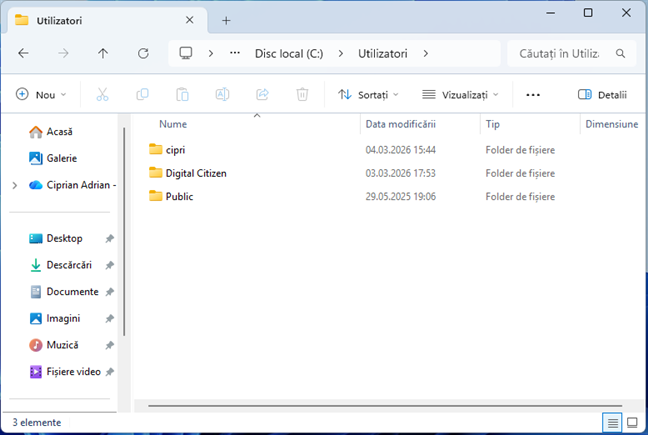Switch to large thumbnails view in status bar
648x435 pixels.
click(632, 423)
